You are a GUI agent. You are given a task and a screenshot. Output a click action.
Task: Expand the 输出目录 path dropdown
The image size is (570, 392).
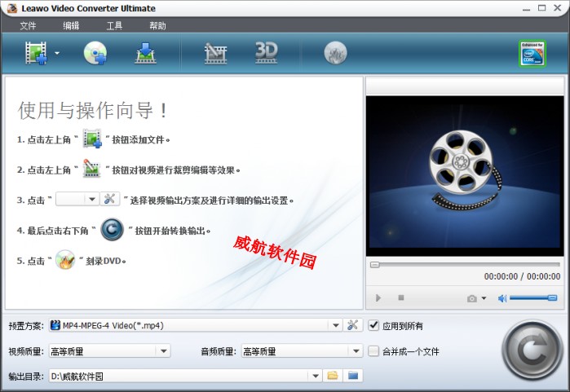click(316, 376)
